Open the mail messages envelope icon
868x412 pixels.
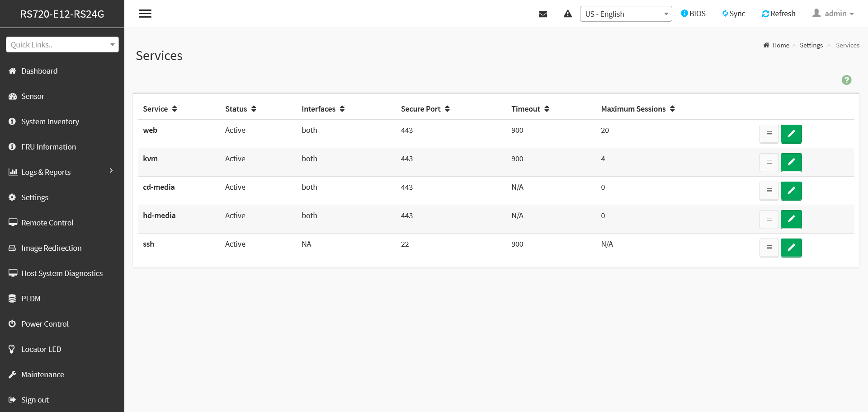coord(543,14)
